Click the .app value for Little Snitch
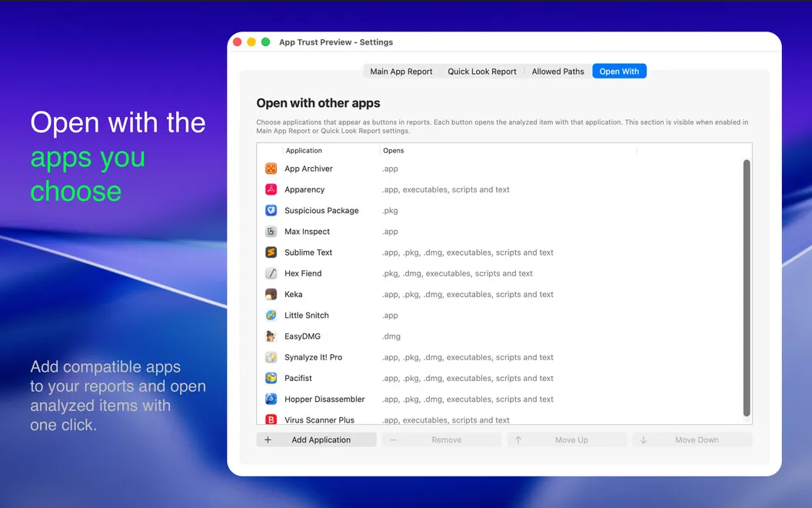This screenshot has height=508, width=812. (390, 315)
